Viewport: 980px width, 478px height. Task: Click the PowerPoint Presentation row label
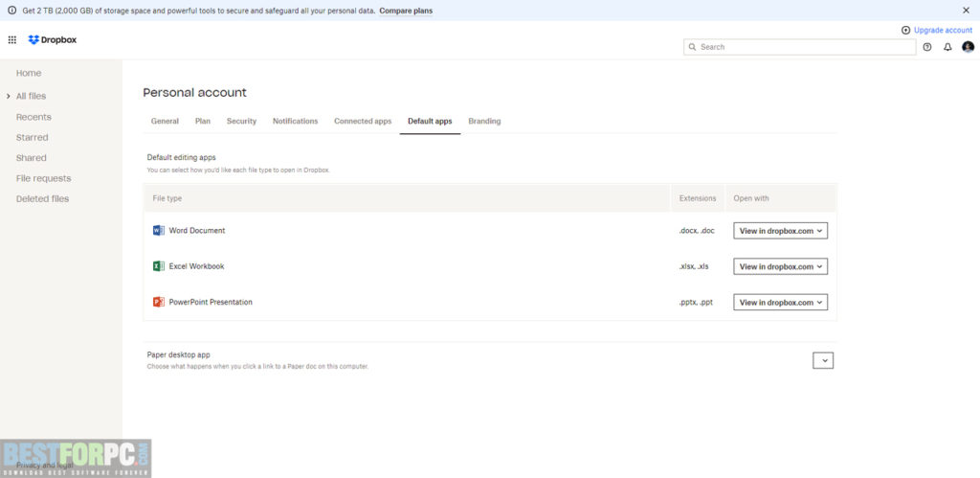click(211, 302)
